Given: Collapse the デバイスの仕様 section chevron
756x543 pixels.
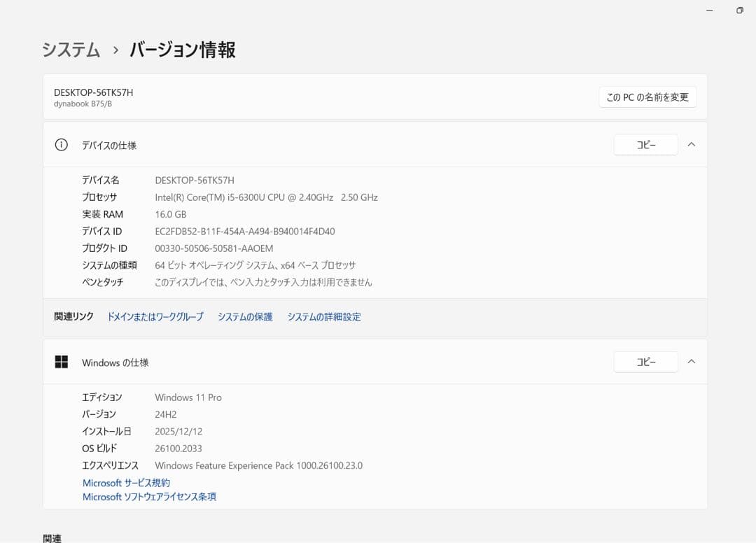Looking at the screenshot, I should [691, 145].
